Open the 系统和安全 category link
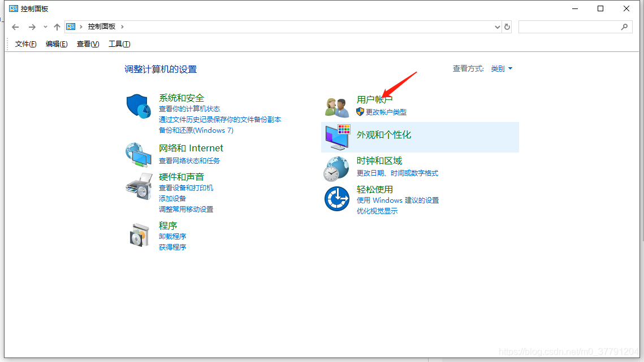The height and width of the screenshot is (362, 644). [181, 98]
